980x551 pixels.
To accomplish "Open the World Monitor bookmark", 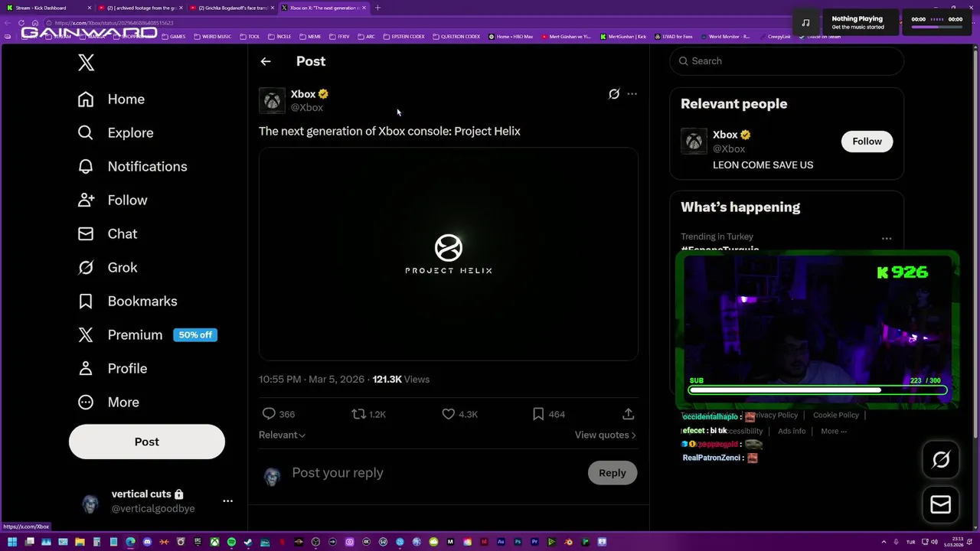I will point(725,37).
